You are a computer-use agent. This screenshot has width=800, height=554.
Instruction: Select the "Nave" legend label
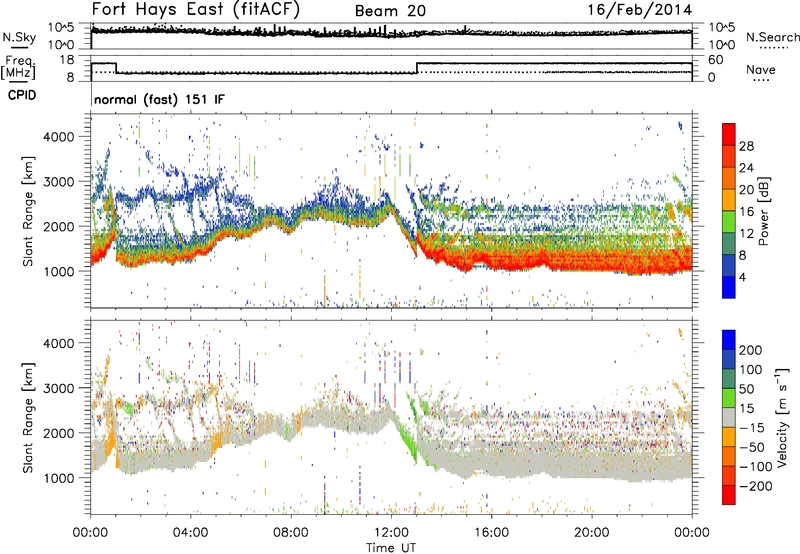pyautogui.click(x=760, y=69)
